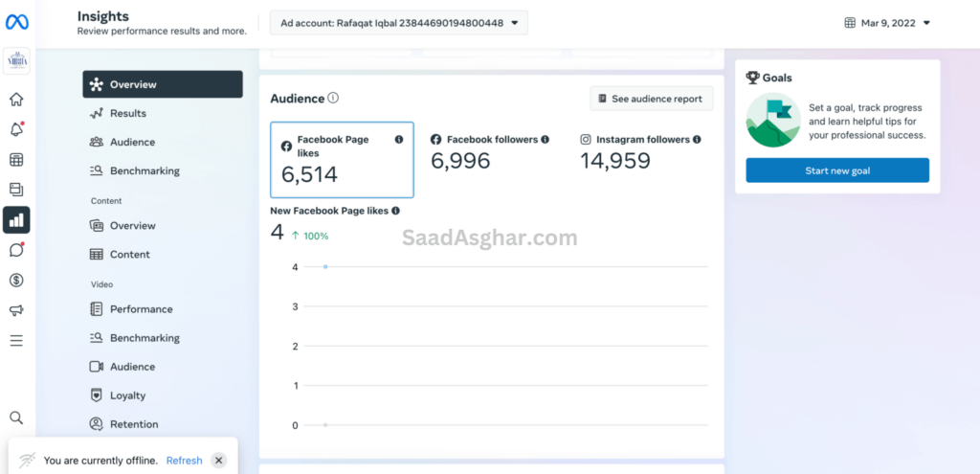Click the Instagram logo beside Instagram followers
This screenshot has width=980, height=474.
coord(586,140)
